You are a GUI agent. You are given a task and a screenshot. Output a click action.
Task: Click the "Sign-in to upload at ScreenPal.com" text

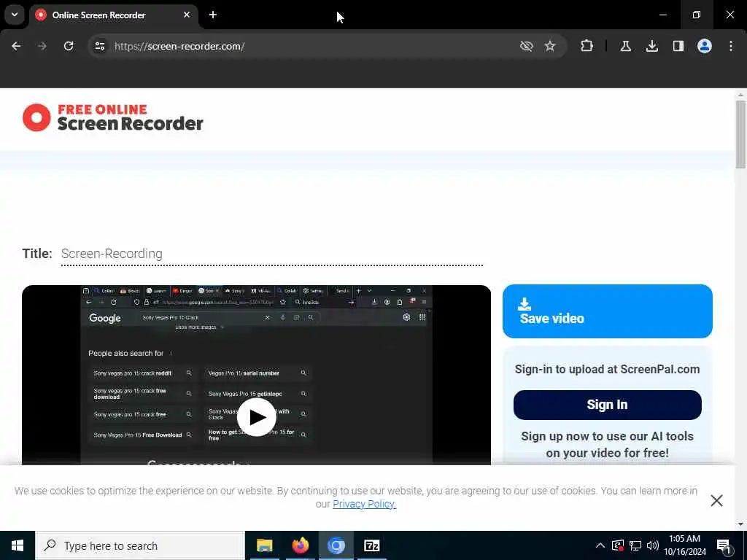coord(608,370)
